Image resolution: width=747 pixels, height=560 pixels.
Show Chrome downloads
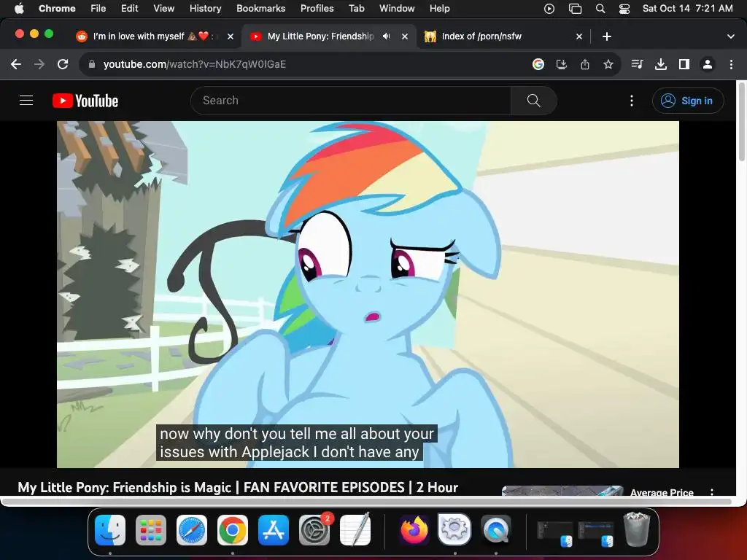(x=661, y=64)
